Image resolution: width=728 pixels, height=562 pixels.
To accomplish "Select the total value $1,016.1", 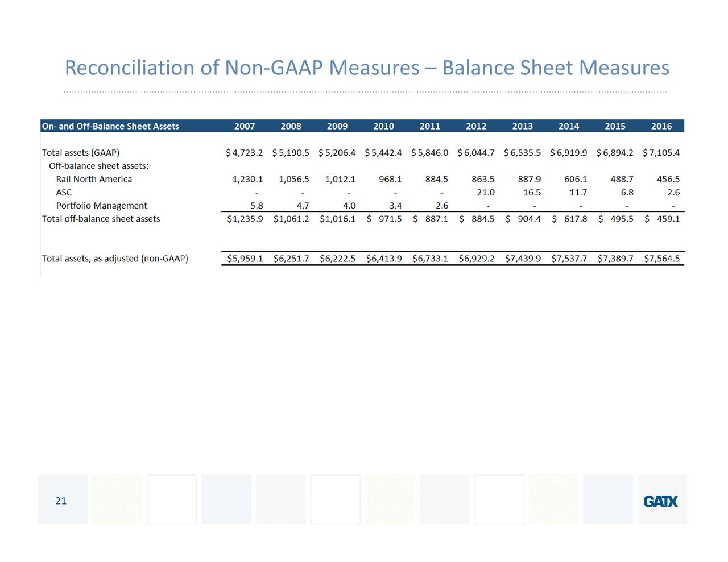I will pos(338,219).
